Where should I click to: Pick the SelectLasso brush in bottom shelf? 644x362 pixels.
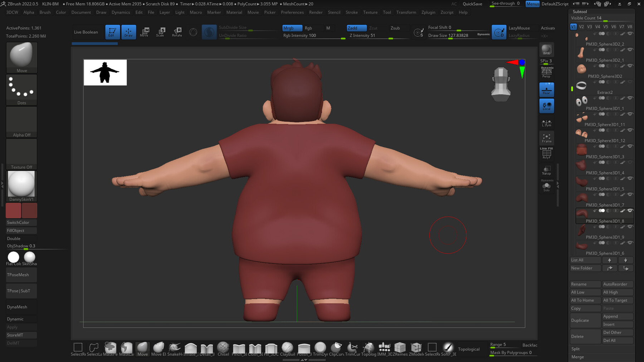pos(94,349)
